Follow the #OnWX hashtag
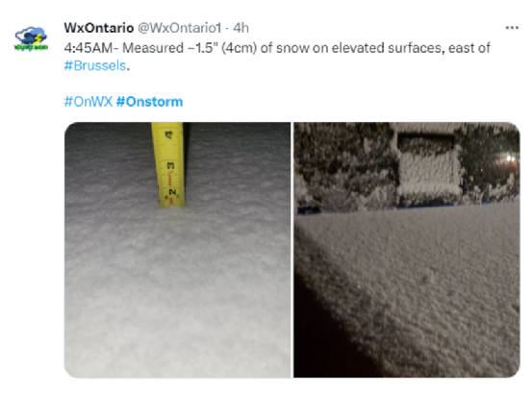Image resolution: width=532 pixels, height=393 pixels. 89,101
